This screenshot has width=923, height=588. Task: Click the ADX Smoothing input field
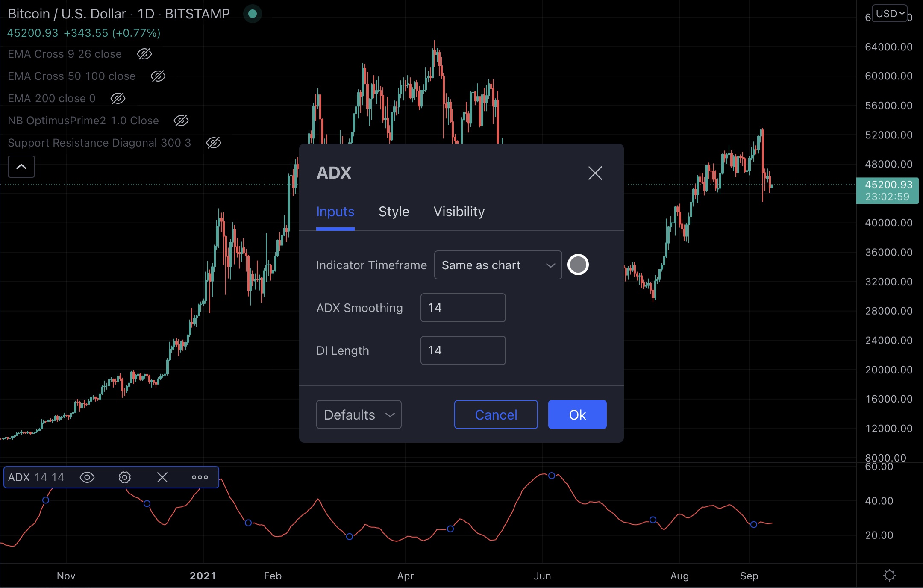pos(463,308)
